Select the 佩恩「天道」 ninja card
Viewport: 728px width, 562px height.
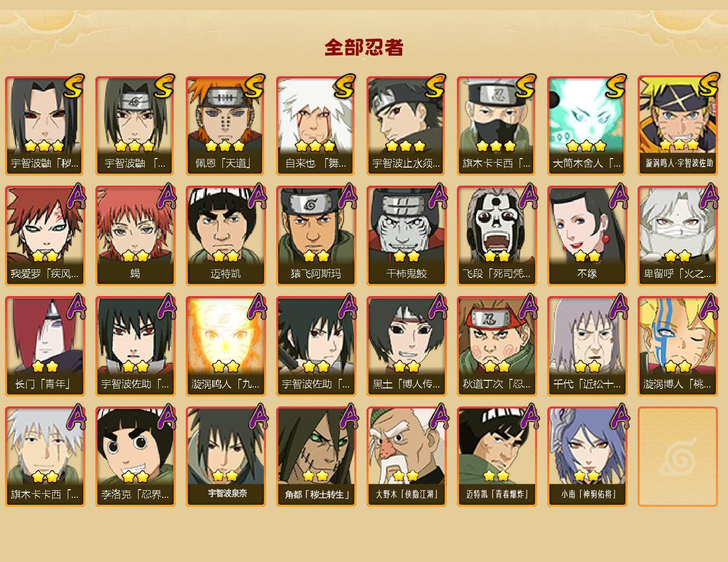[225, 125]
